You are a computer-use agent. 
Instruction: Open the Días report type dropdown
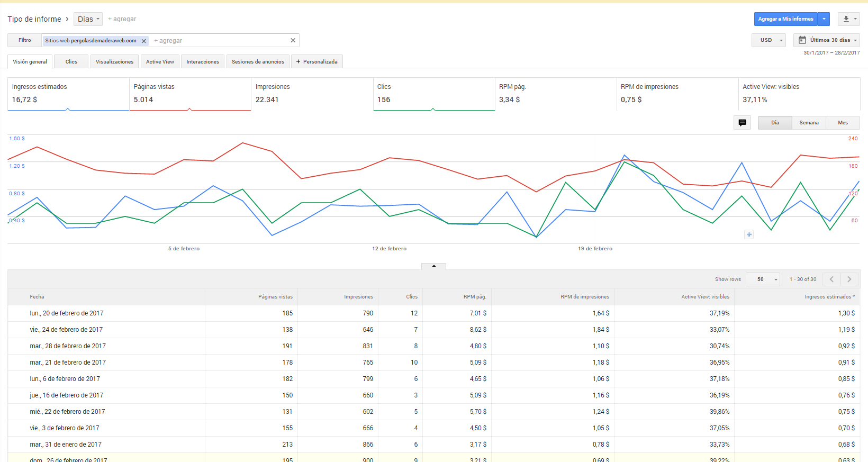point(88,19)
